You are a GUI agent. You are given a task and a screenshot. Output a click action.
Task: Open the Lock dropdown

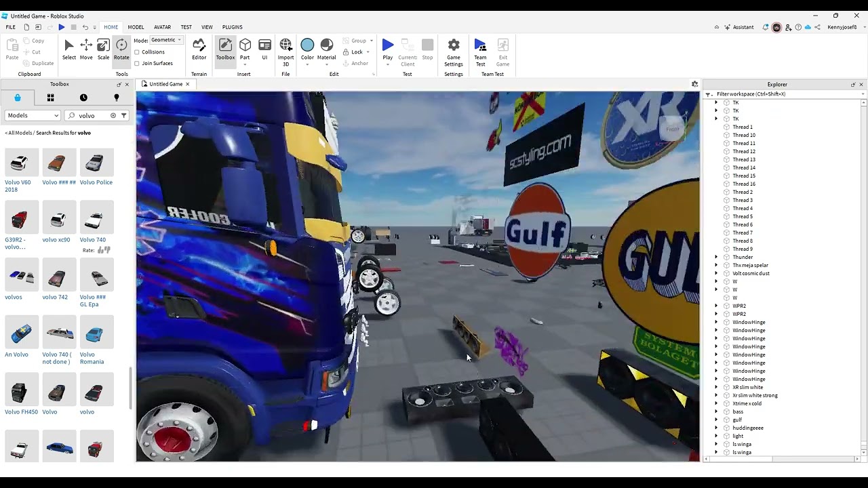pos(368,52)
